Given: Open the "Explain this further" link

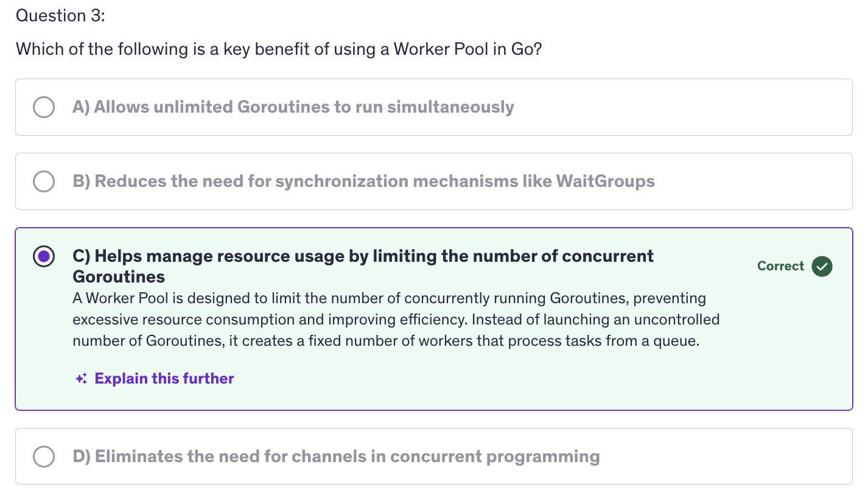Looking at the screenshot, I should tap(164, 379).
